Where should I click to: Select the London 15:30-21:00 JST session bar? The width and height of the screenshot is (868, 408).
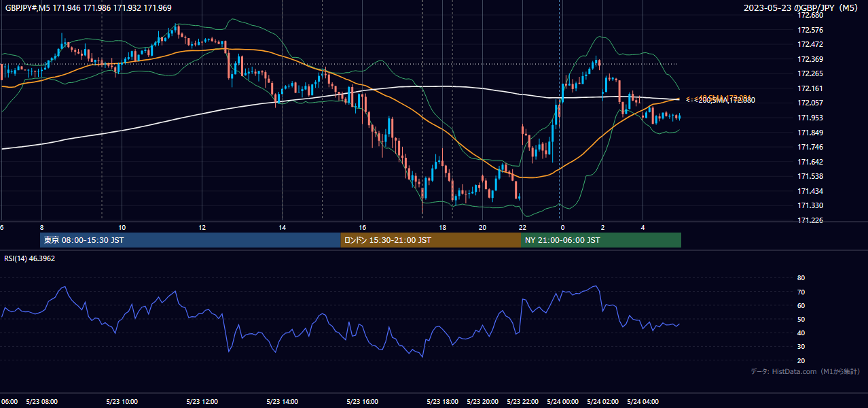(x=431, y=240)
